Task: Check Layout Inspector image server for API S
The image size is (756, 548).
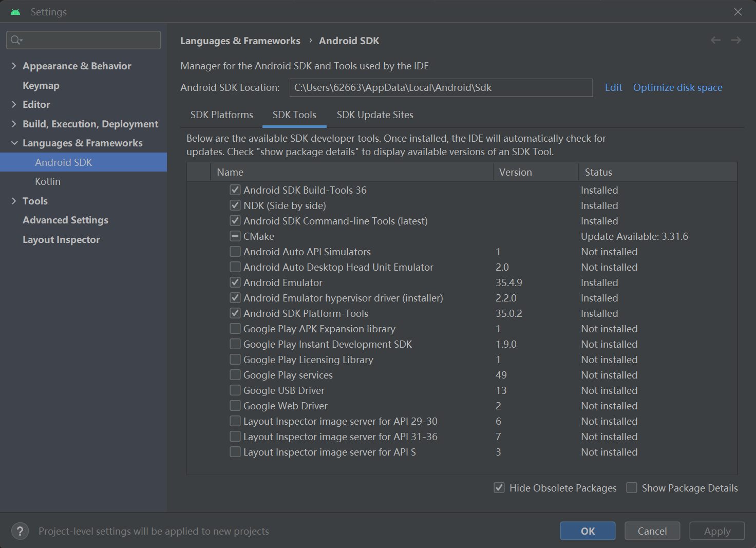Action: pos(235,452)
